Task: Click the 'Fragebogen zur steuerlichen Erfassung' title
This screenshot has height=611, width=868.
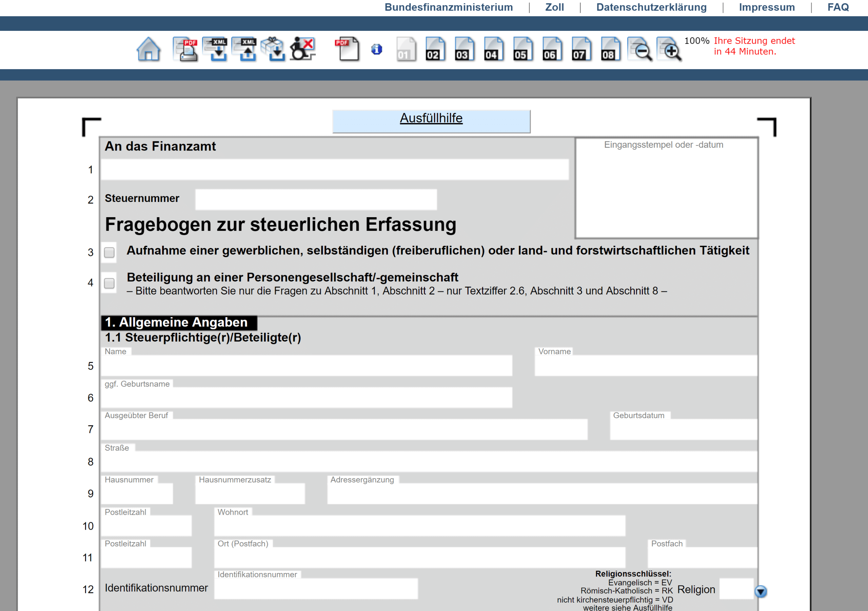Action: [280, 224]
